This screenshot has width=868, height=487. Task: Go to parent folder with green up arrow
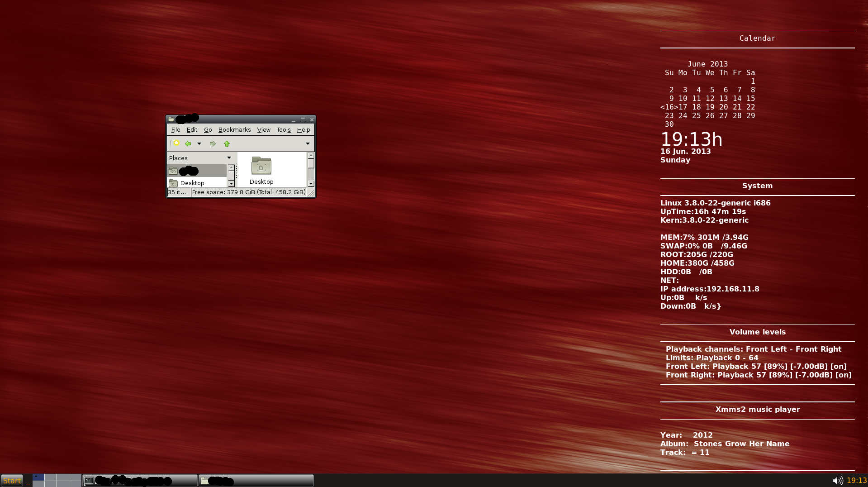227,143
